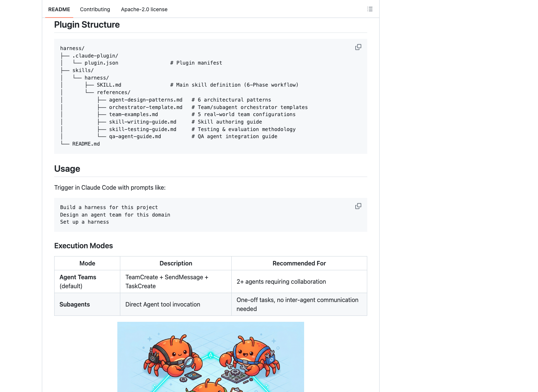
Task: Click README.md at tree bottom
Action: point(86,144)
